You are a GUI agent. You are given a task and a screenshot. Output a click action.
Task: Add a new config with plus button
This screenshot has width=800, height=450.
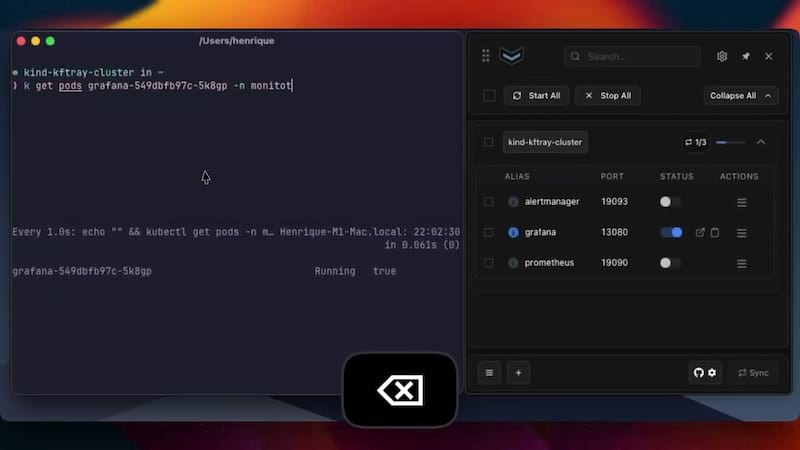pyautogui.click(x=518, y=373)
